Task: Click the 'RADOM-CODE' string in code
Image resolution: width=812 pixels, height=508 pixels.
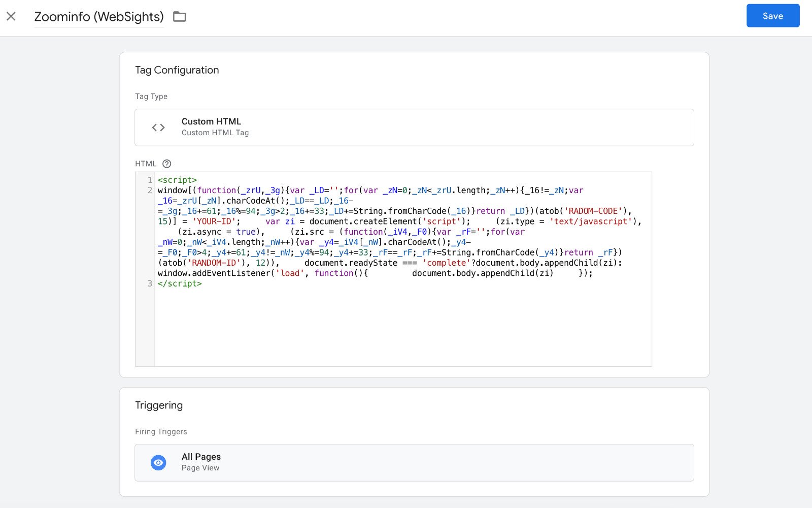Action: 593,211
